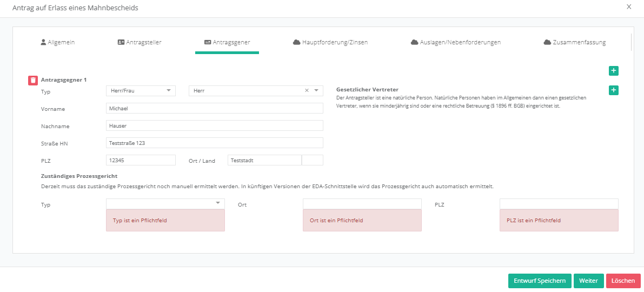Expand the Herr salutation dropdown
Image resolution: width=644 pixels, height=292 pixels.
(x=316, y=91)
